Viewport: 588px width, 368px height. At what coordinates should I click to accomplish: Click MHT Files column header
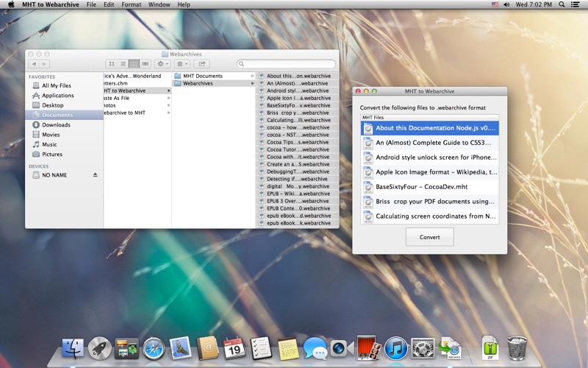(x=430, y=118)
